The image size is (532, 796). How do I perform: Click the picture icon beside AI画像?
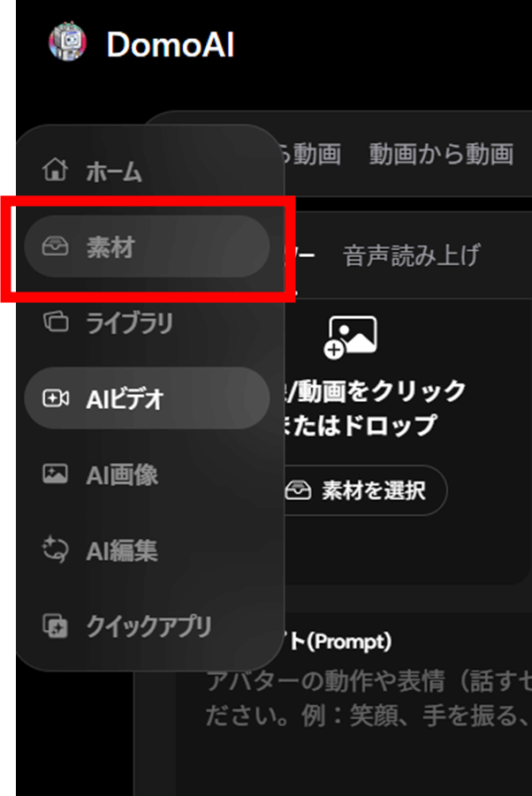click(55, 474)
